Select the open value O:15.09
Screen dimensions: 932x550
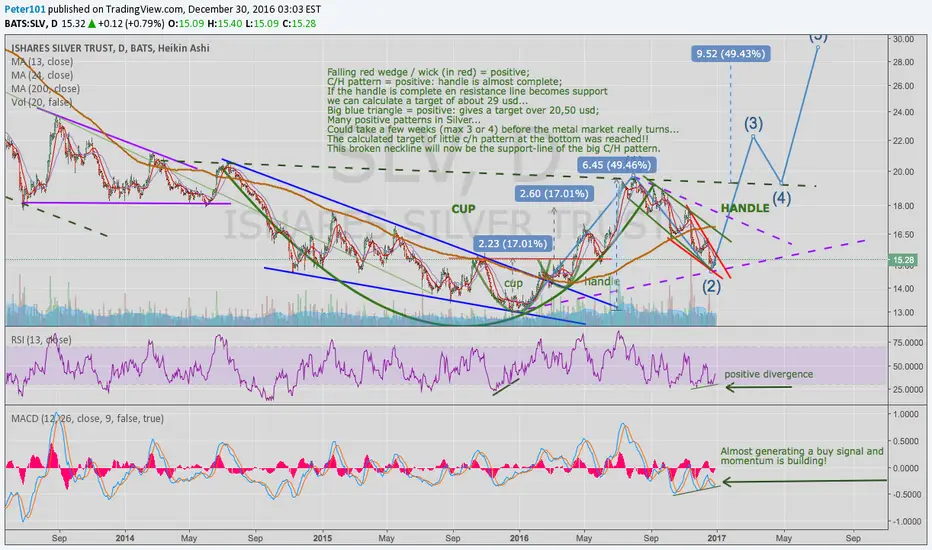(186, 24)
